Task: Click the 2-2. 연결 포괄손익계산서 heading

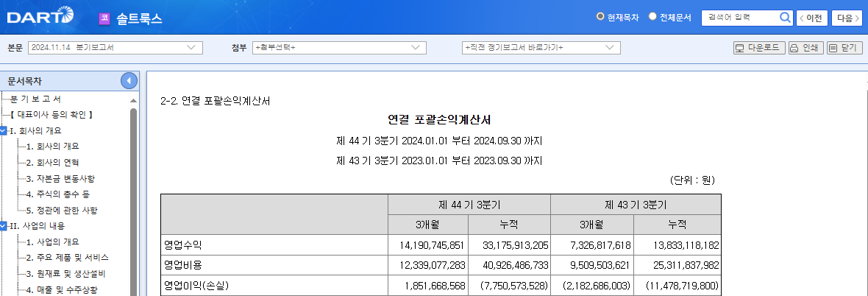Action: coord(215,101)
